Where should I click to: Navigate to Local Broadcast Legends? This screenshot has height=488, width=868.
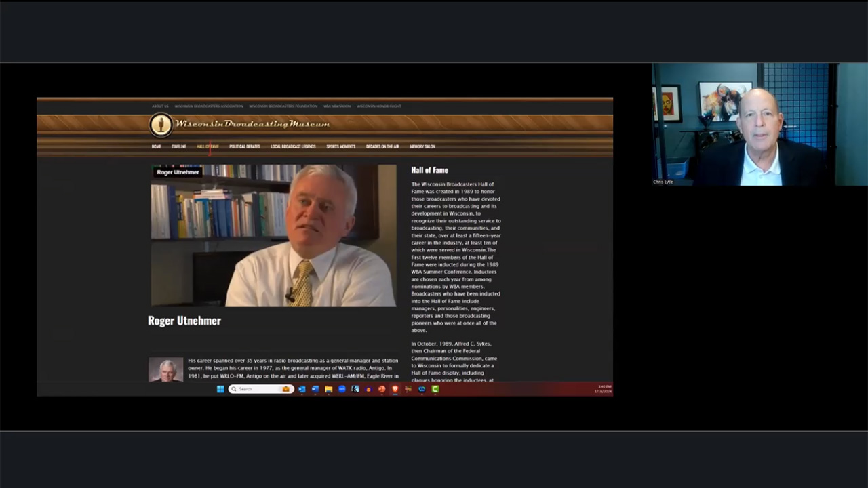click(293, 146)
